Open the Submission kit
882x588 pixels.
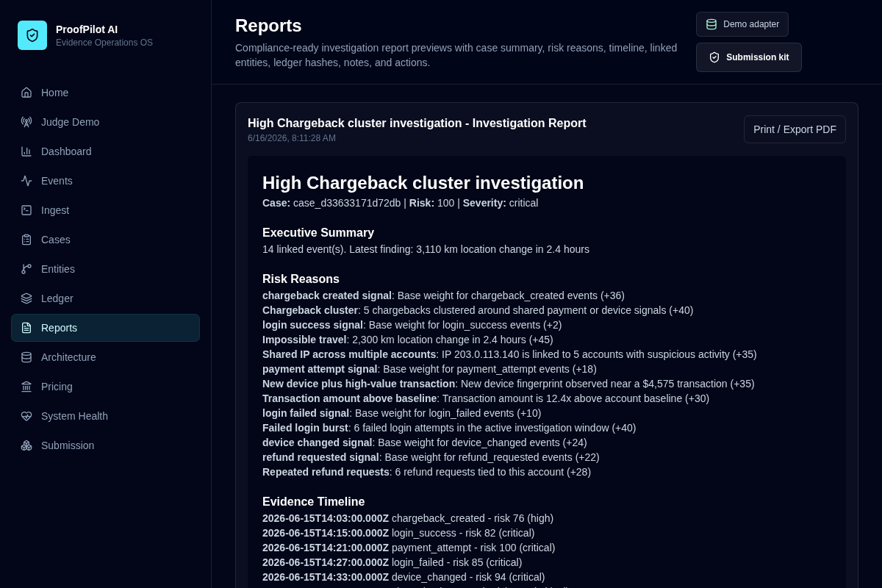(749, 57)
